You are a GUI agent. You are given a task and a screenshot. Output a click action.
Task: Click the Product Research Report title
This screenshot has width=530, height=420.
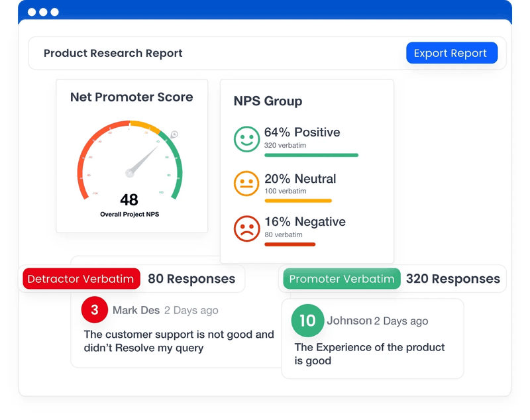(113, 54)
